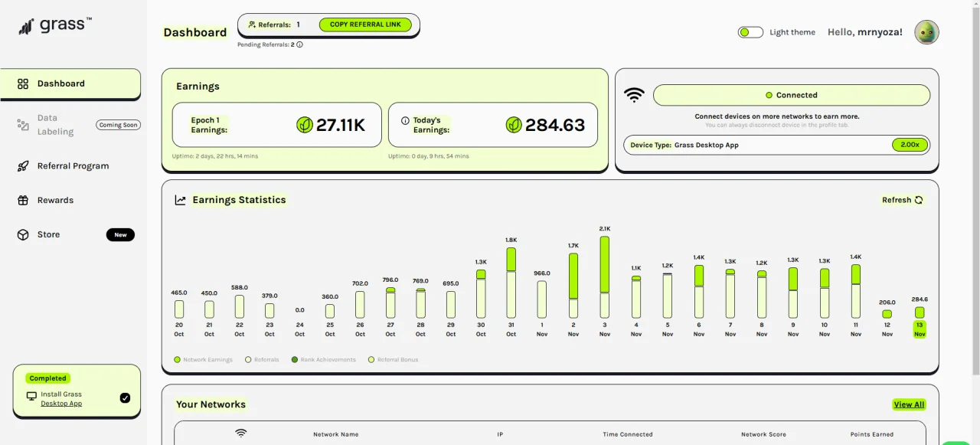Click the Epoch 1 Earnings leaf icon

[x=305, y=125]
